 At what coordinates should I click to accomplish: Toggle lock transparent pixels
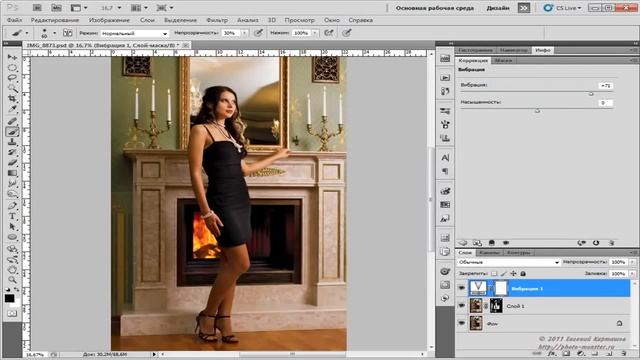[494, 273]
